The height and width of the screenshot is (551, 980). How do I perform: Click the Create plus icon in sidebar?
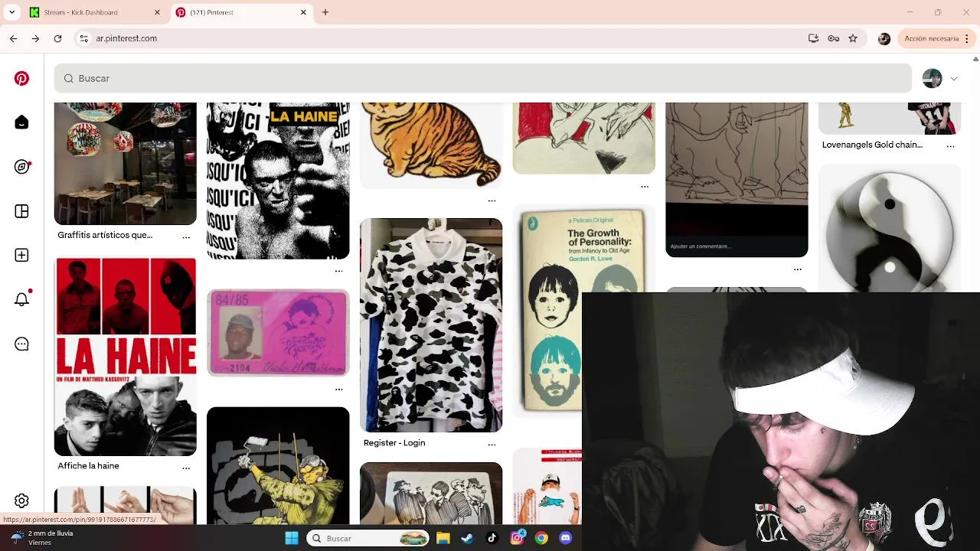21,255
